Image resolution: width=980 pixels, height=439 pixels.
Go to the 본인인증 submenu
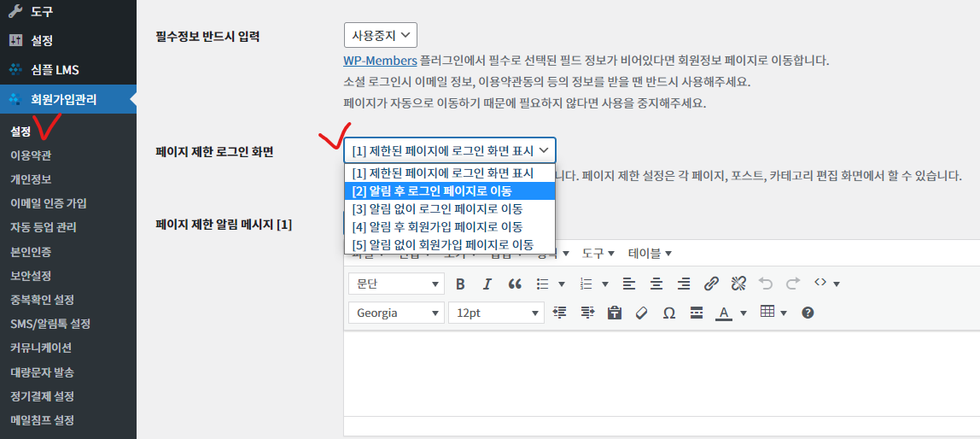[x=31, y=251]
